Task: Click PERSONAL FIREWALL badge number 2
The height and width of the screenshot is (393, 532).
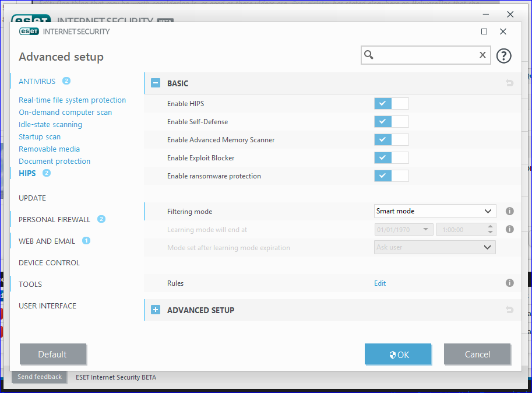Action: [101, 219]
